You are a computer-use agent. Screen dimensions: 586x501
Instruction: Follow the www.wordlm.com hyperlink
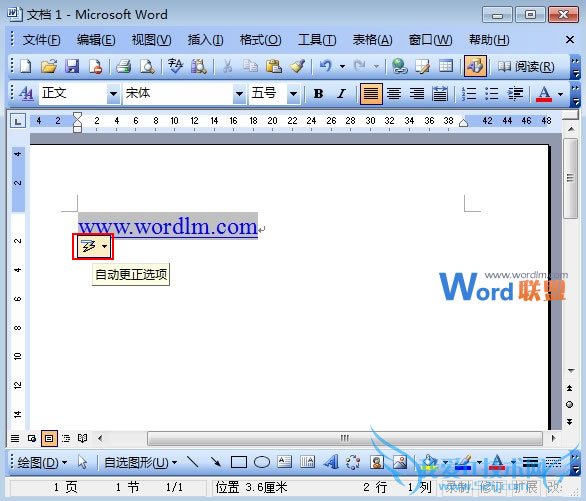pyautogui.click(x=168, y=227)
